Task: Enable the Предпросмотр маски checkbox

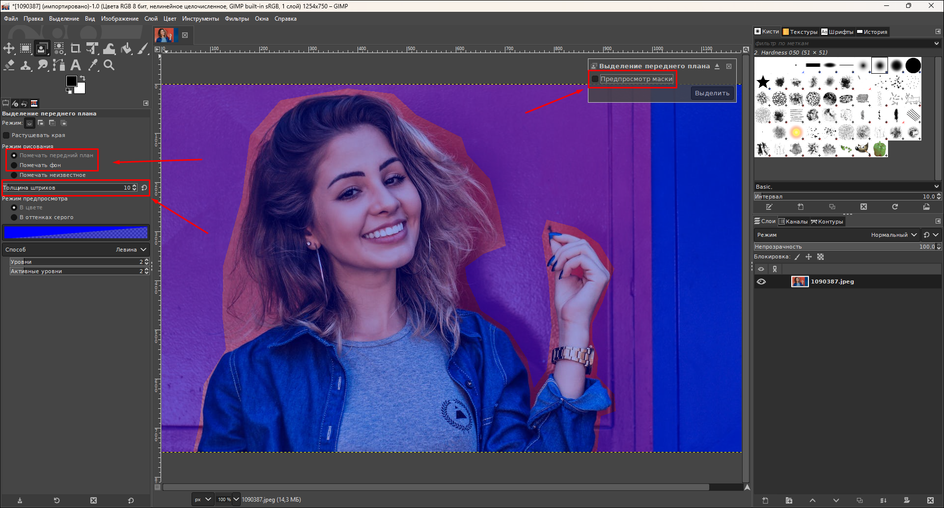Action: pyautogui.click(x=595, y=79)
